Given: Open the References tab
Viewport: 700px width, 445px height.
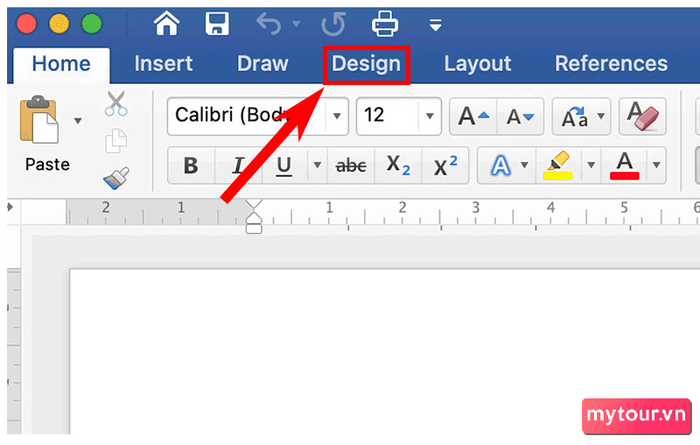Looking at the screenshot, I should click(x=611, y=64).
